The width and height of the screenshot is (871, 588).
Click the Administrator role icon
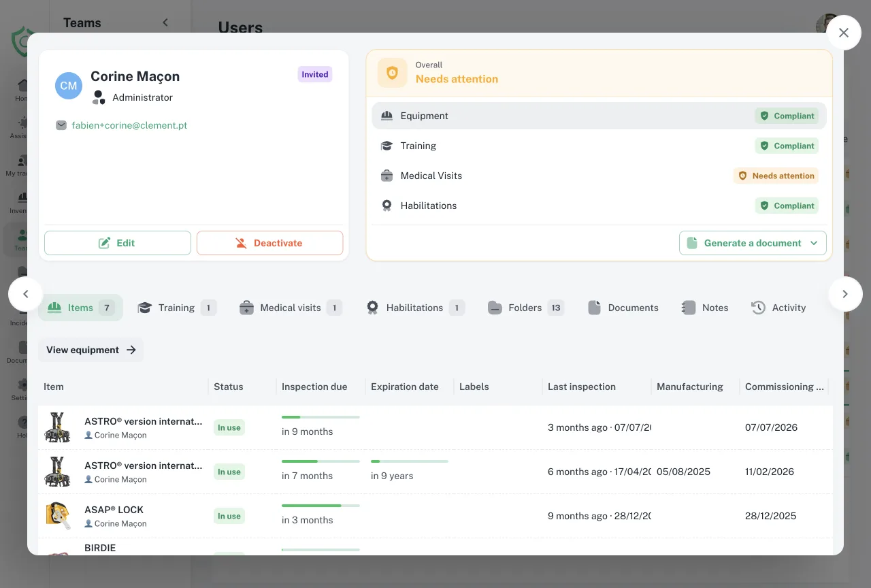pyautogui.click(x=99, y=97)
